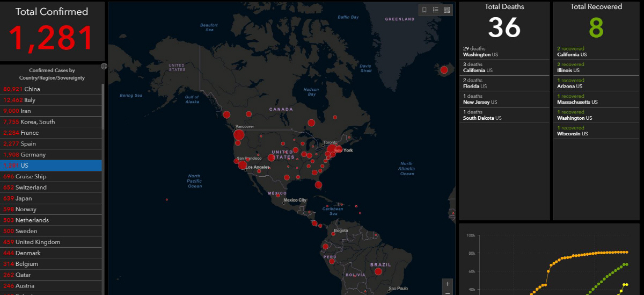644x295 pixels.
Task: Open the basemap gallery grid icon
Action: click(x=447, y=10)
